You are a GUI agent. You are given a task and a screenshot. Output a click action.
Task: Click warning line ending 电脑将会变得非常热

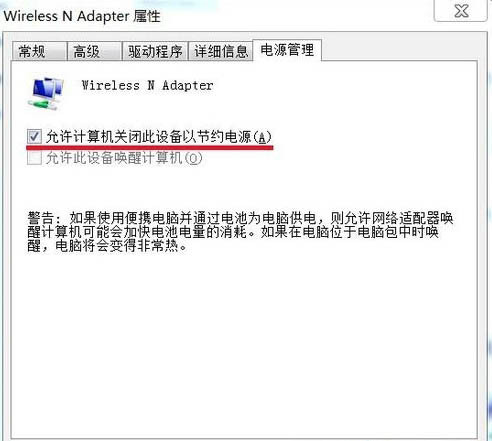point(107,246)
